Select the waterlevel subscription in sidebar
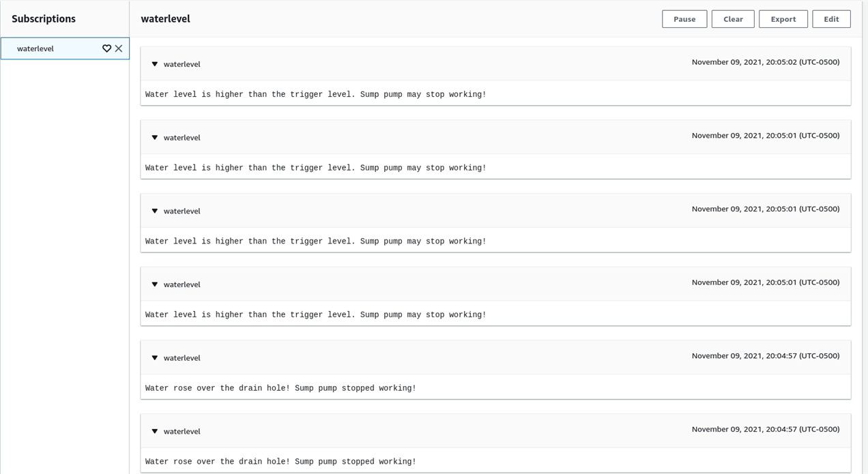Screen dimensions: 868x474 65,48
